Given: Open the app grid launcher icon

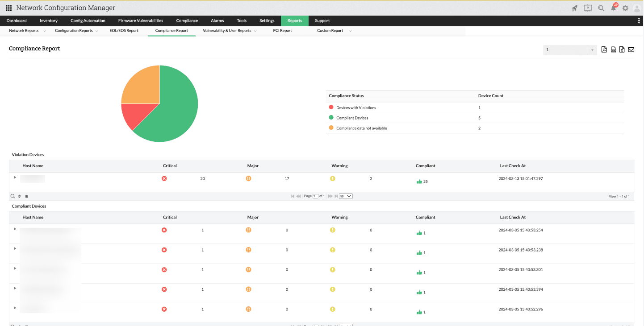Looking at the screenshot, I should [8, 8].
